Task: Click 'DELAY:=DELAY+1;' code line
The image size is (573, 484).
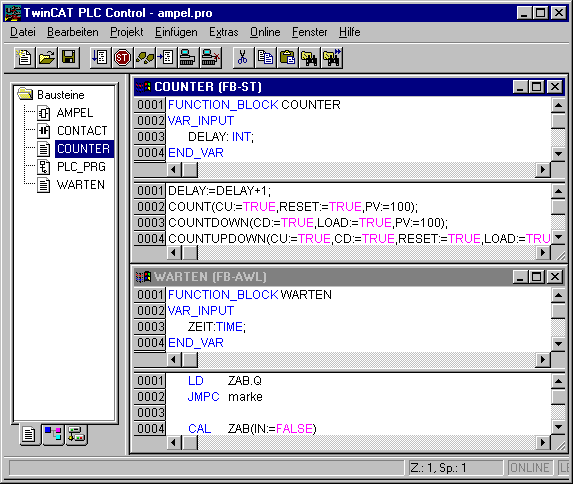Action: [x=219, y=191]
